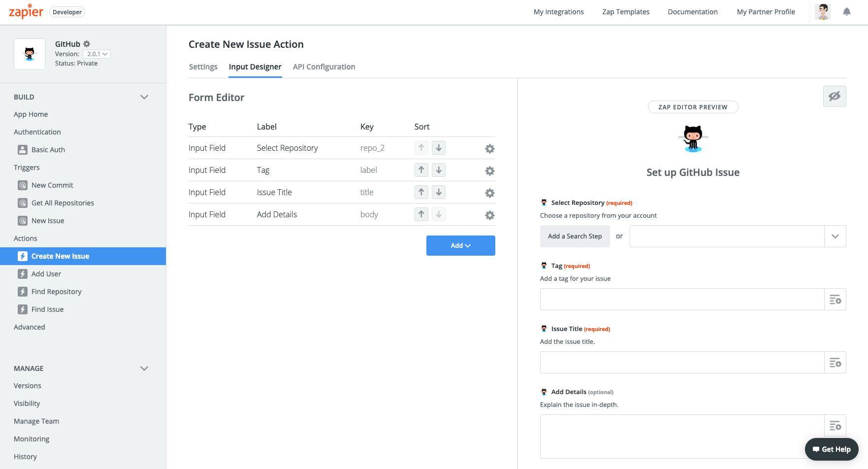Click the Zapier logo
The width and height of the screenshot is (868, 469).
(x=26, y=12)
